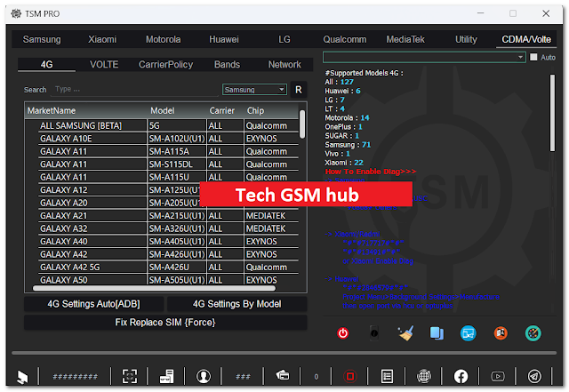Open the VOLTE sub-tab
The width and height of the screenshot is (569, 392).
(x=104, y=64)
